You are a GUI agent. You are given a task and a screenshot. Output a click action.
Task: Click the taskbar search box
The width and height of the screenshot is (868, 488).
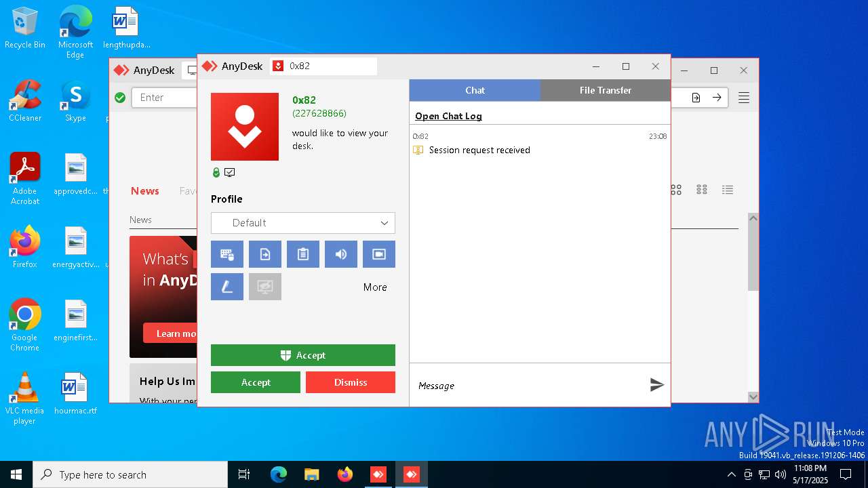tap(130, 474)
